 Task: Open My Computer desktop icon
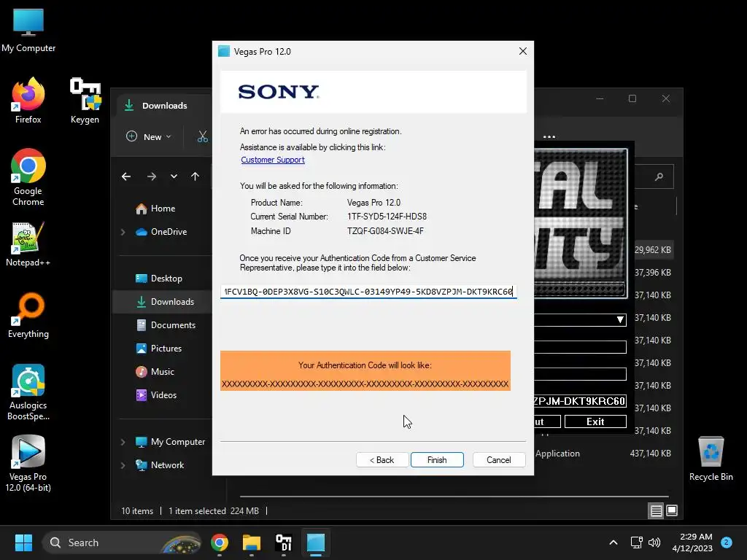pyautogui.click(x=28, y=31)
